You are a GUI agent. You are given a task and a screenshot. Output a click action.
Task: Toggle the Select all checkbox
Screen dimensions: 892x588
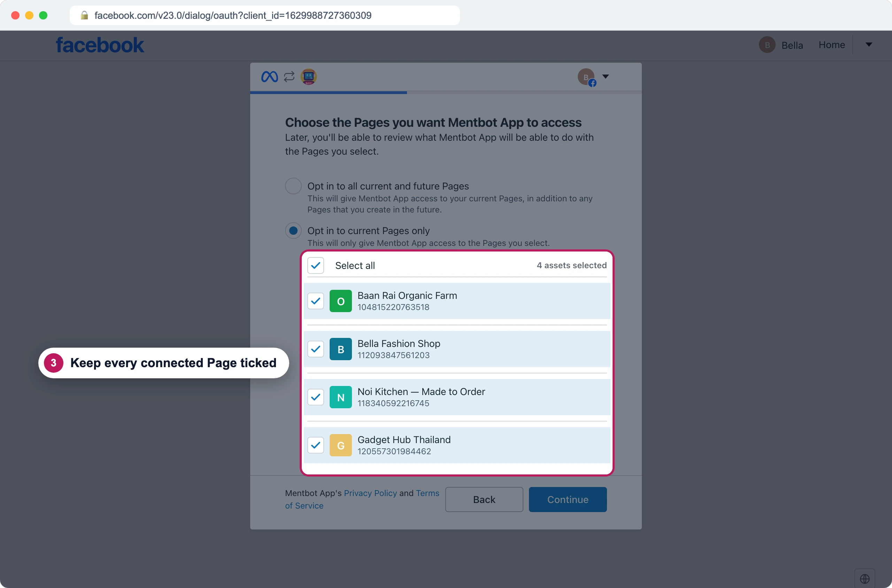click(315, 265)
